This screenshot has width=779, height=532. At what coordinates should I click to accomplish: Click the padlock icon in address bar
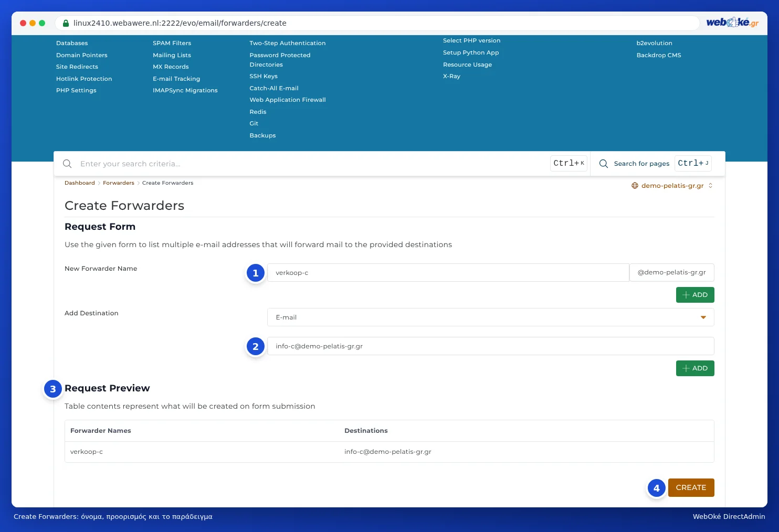(66, 23)
